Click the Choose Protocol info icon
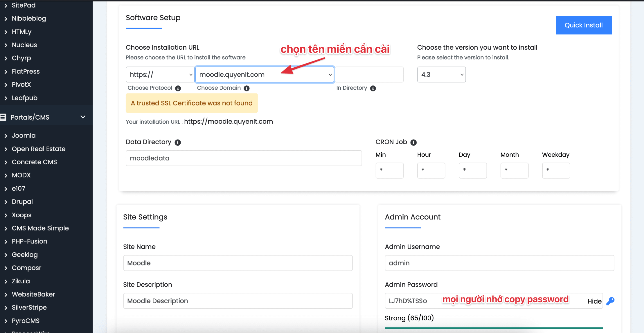The width and height of the screenshot is (644, 333). click(x=178, y=88)
